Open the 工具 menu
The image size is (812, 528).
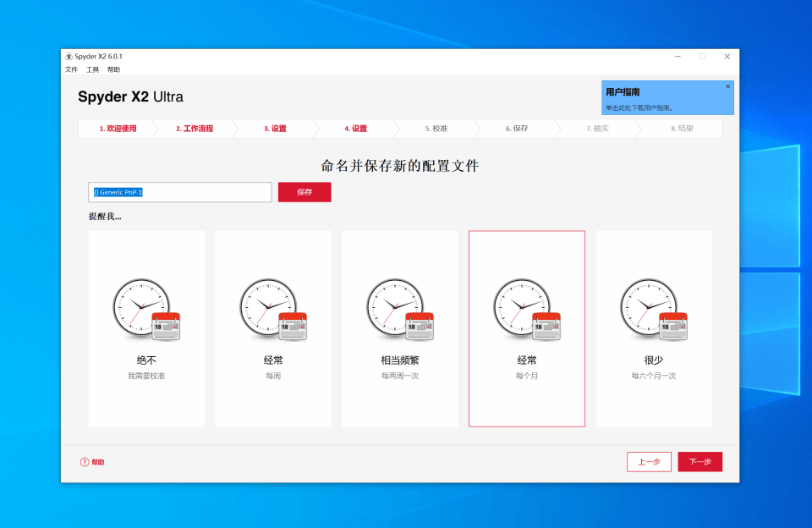92,69
